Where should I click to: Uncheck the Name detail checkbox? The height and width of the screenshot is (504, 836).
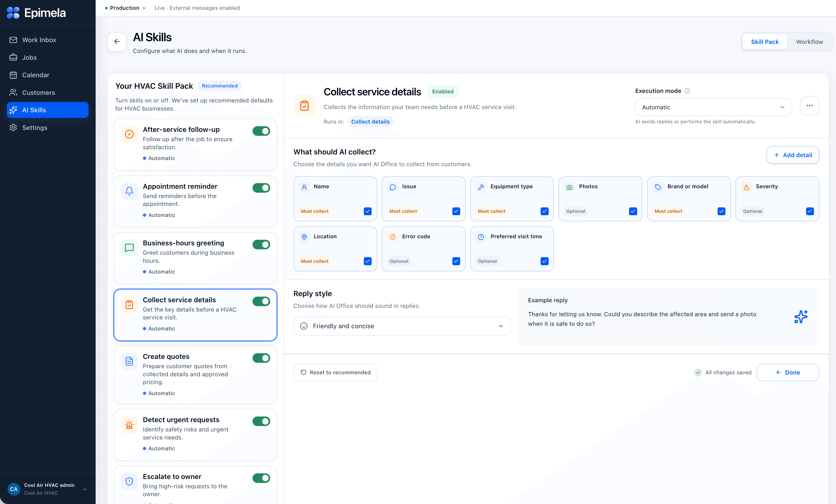tap(368, 211)
